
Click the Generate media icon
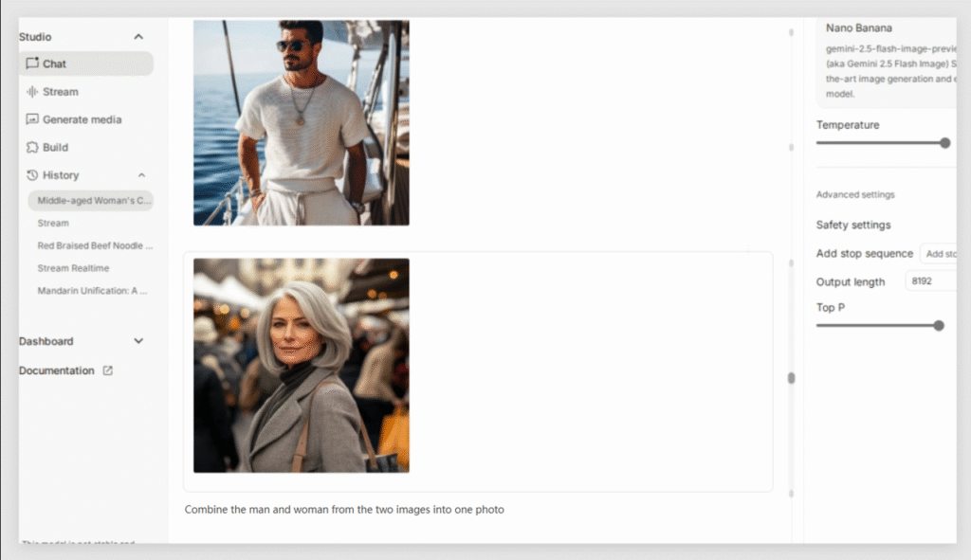point(32,118)
